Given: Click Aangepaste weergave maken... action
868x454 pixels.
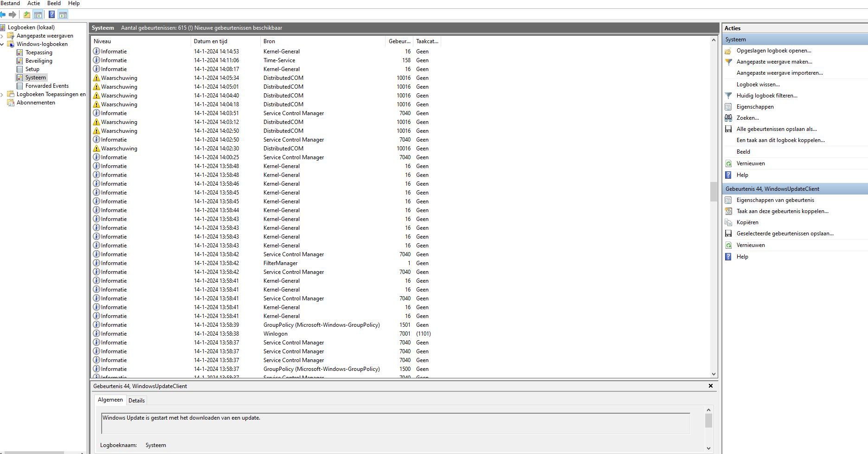Looking at the screenshot, I should (x=774, y=62).
